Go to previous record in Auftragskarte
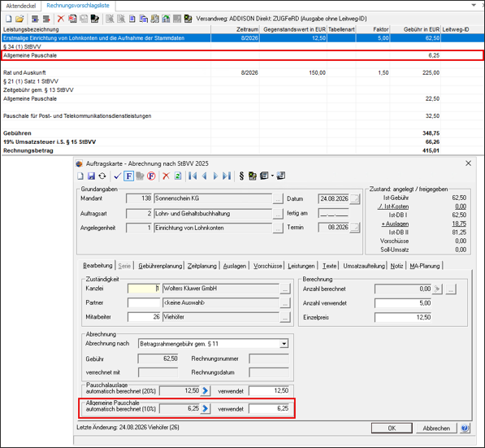 [x=204, y=176]
